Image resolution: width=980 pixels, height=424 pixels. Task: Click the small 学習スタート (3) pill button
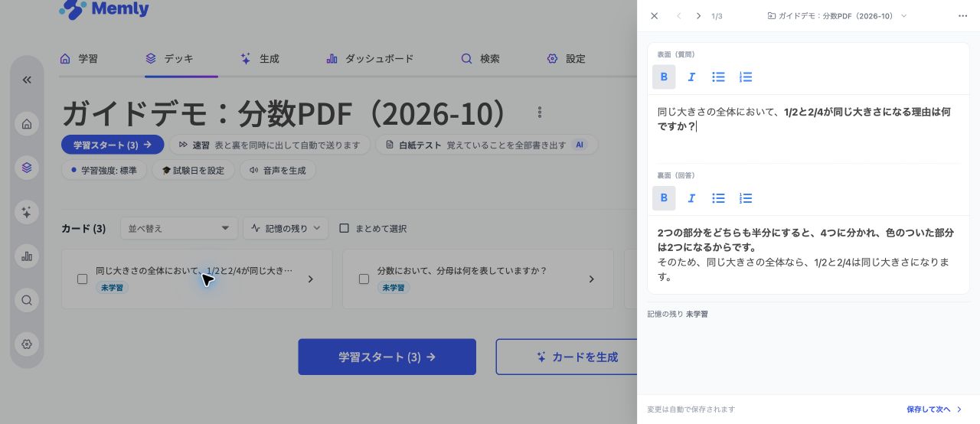click(113, 145)
